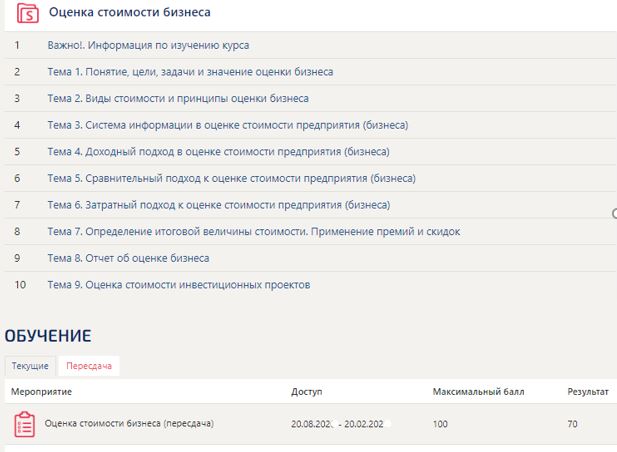The image size is (617, 452).
Task: Go to Тема 6 'Затратный подход'
Action: click(x=218, y=205)
